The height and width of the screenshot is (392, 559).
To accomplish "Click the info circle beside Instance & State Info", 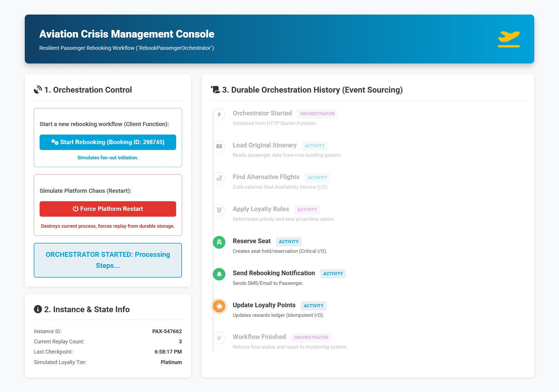I will (38, 309).
